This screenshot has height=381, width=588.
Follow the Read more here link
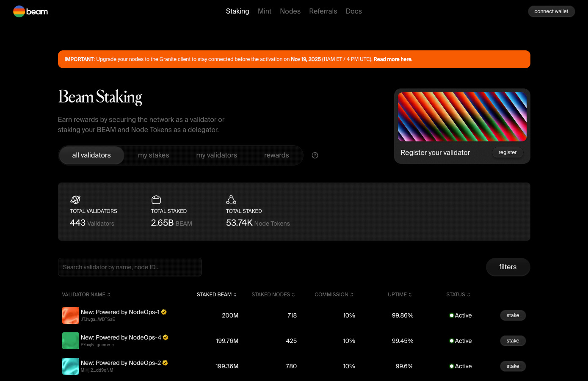coord(393,59)
